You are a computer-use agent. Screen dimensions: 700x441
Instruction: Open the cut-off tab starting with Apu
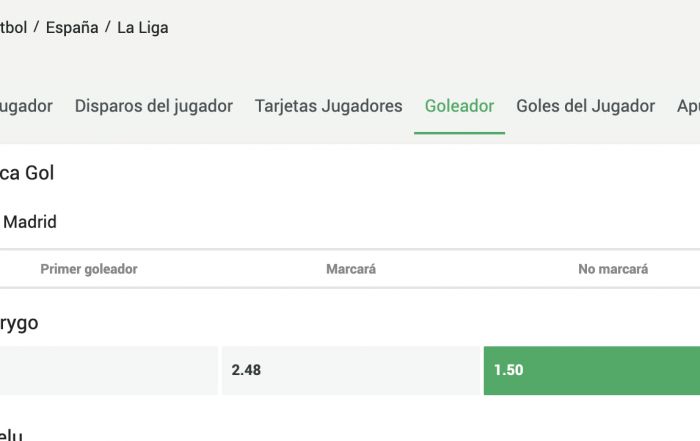(687, 106)
